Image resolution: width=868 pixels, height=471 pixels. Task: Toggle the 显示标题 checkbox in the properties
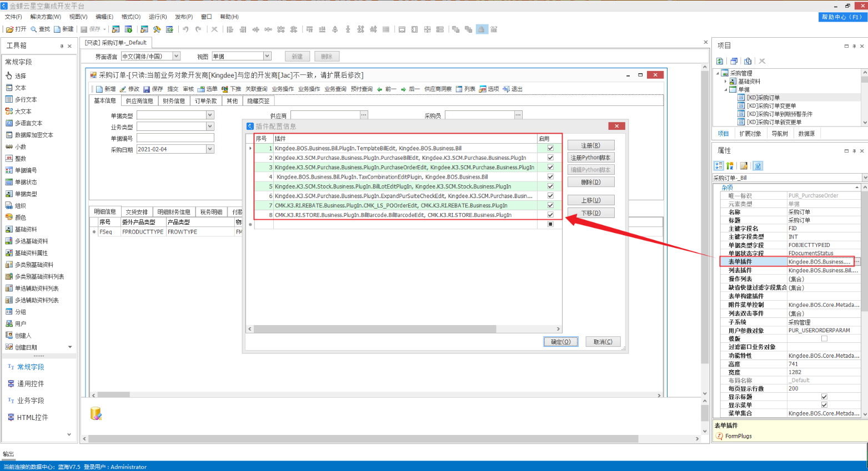coord(824,397)
